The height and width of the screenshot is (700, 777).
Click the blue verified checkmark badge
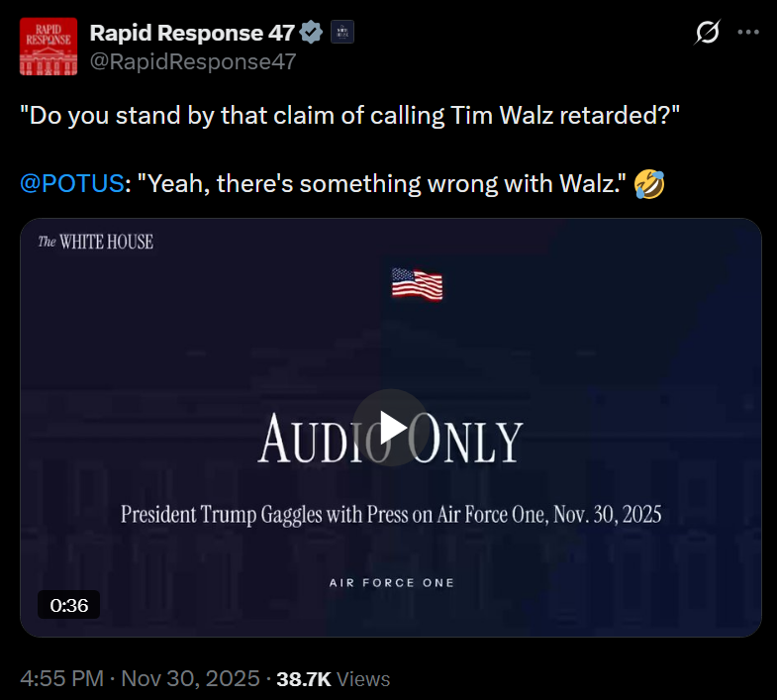(x=311, y=33)
